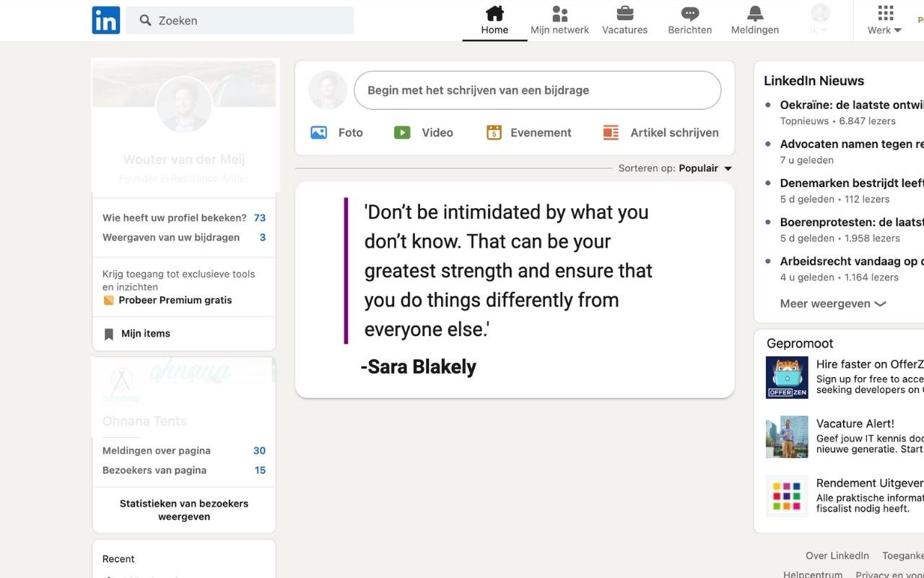Viewport: 924px width, 578px height.
Task: Open the Sorteren op Populair dropdown
Action: click(675, 168)
